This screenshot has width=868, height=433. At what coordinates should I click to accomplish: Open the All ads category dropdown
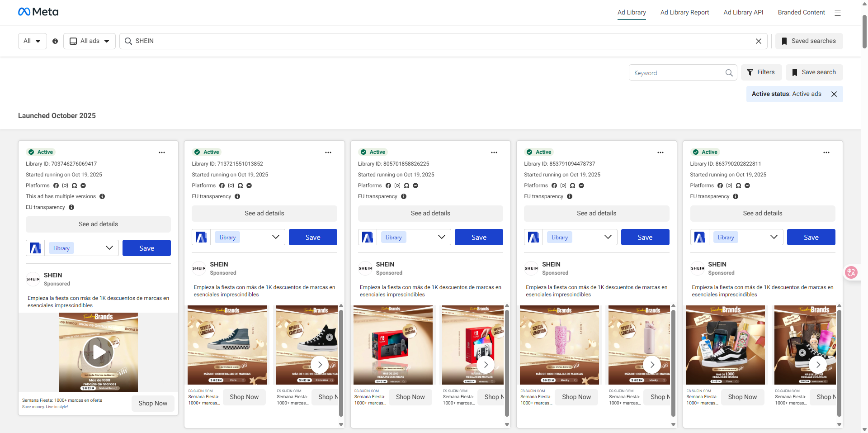(90, 41)
